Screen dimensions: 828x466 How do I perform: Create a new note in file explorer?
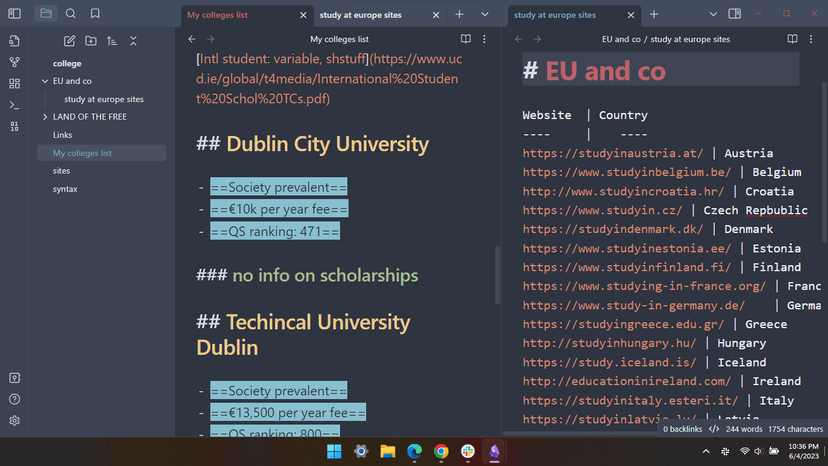[69, 41]
